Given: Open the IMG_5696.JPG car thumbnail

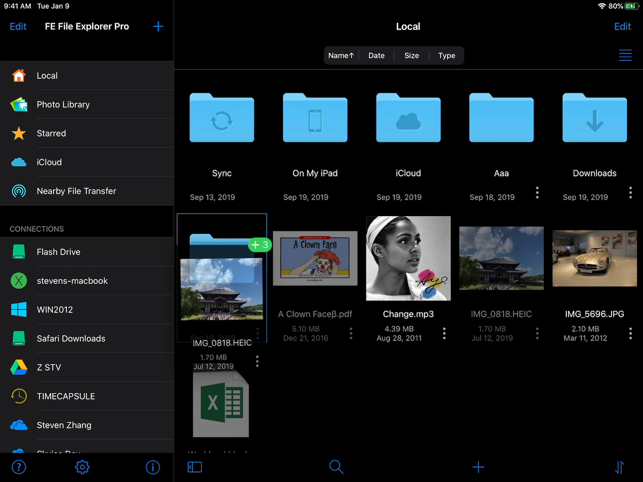Looking at the screenshot, I should (595, 258).
